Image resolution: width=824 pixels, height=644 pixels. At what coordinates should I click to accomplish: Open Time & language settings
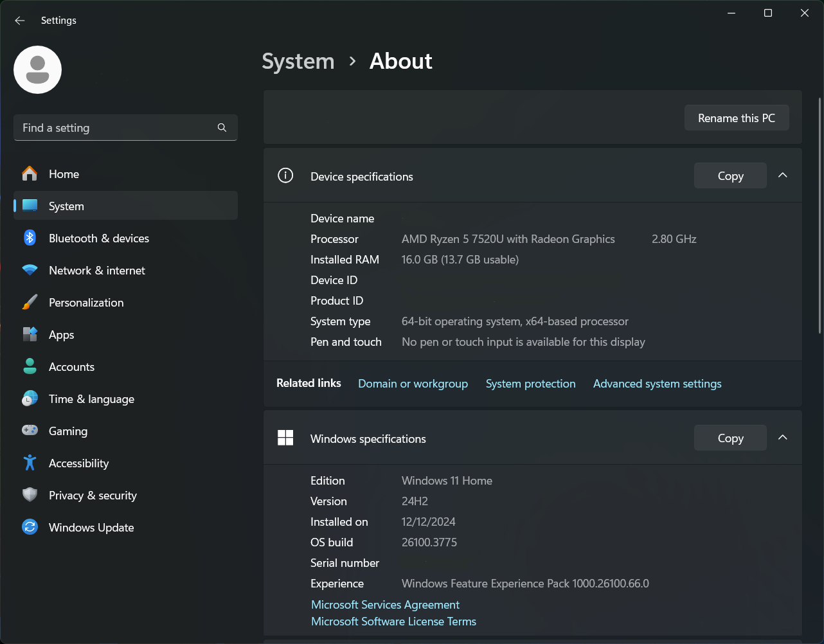(91, 398)
